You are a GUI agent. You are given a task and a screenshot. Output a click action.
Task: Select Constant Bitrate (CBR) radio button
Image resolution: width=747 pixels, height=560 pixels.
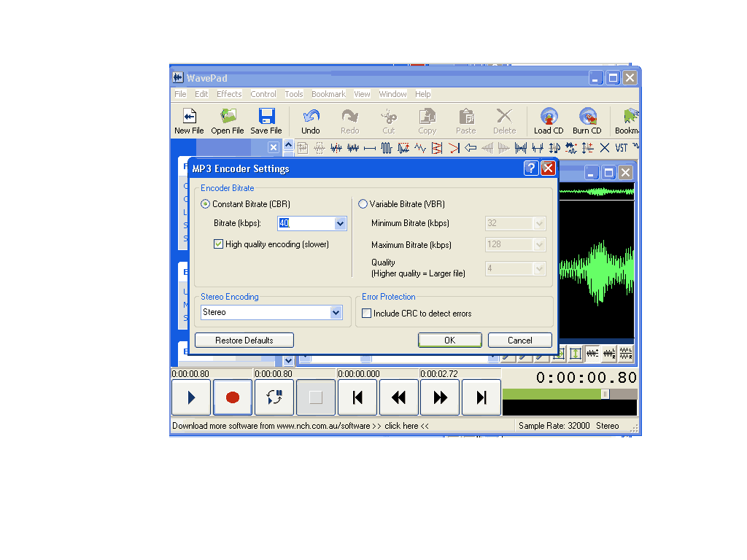click(205, 204)
